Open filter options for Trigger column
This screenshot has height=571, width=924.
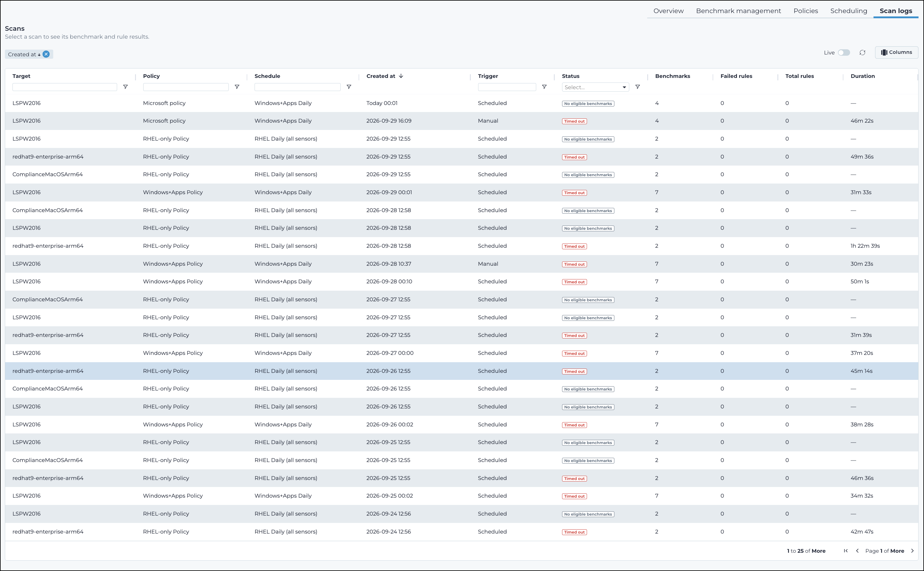(x=544, y=87)
